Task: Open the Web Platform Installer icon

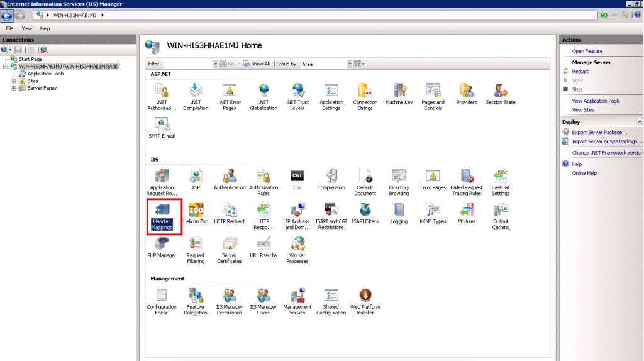Action: [365, 302]
